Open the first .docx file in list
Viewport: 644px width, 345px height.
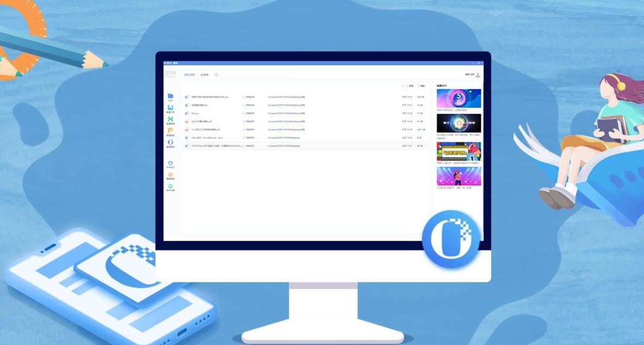209,97
